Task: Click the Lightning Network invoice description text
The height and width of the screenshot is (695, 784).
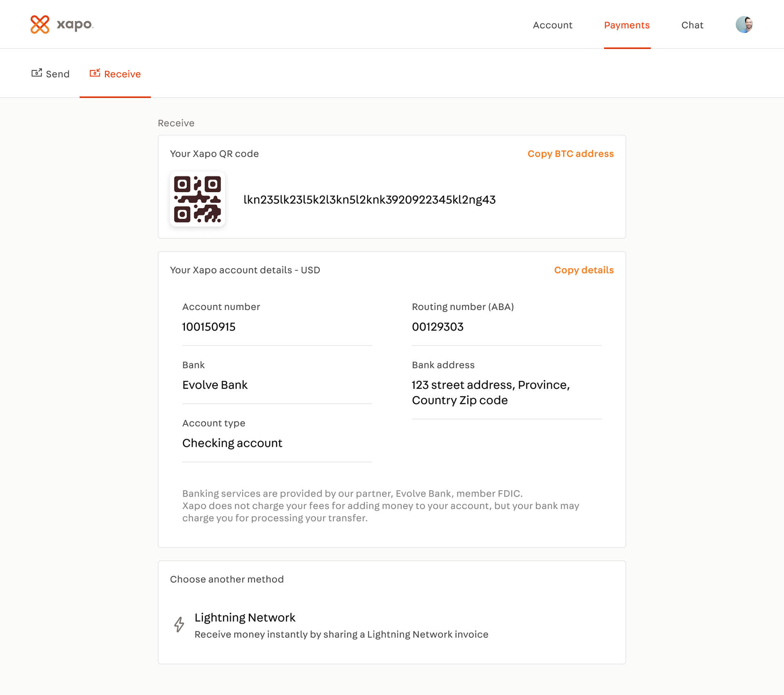Action: [x=341, y=634]
